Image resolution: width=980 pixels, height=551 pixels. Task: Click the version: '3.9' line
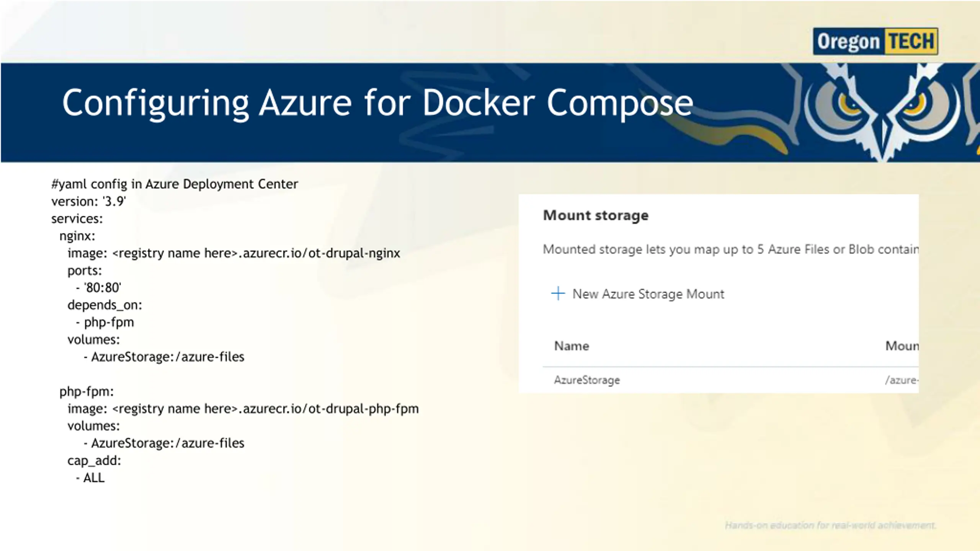(x=88, y=201)
